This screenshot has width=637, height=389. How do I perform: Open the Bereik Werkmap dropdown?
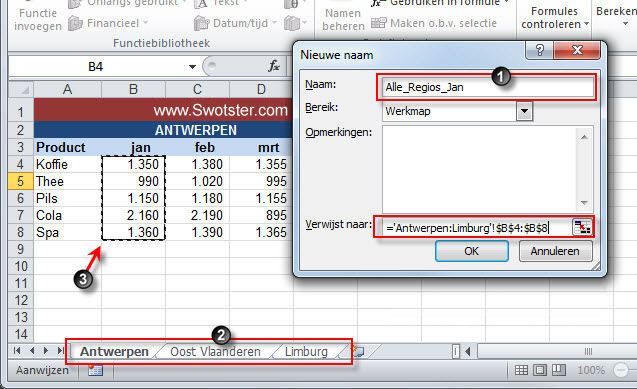tap(524, 111)
